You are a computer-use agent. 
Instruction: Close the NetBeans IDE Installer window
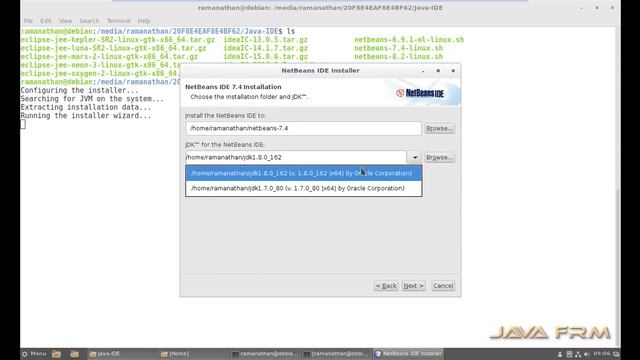pos(453,71)
